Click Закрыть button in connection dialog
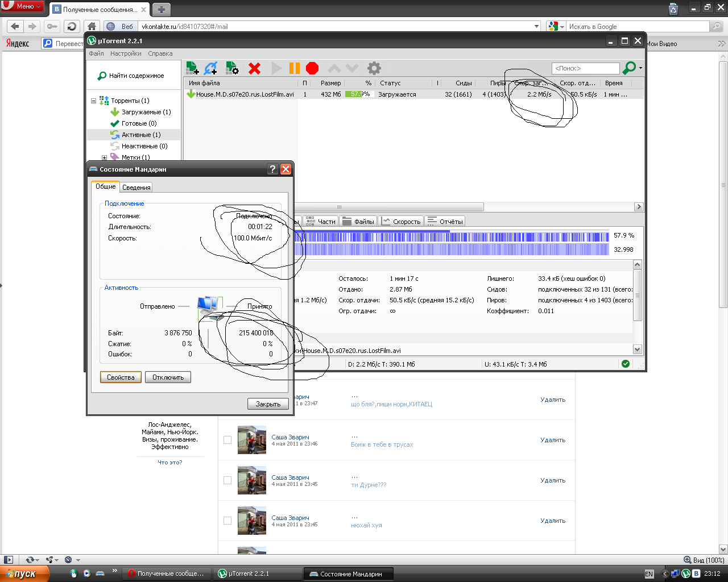 point(268,404)
